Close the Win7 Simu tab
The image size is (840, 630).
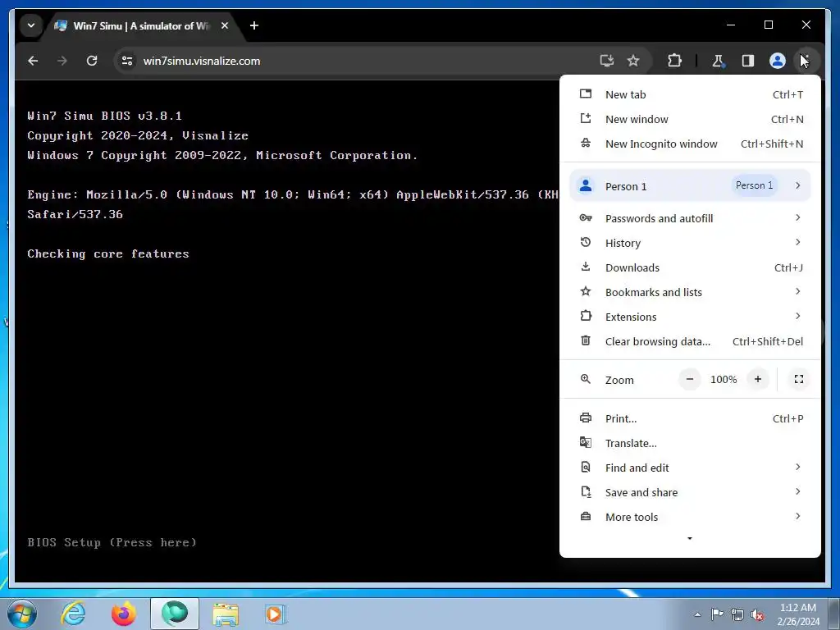225,25
